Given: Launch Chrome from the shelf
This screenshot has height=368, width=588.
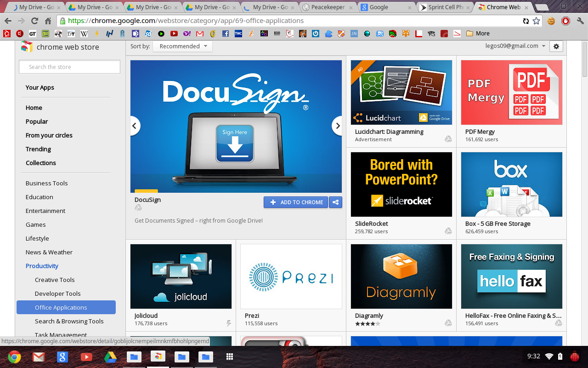Looking at the screenshot, I should pyautogui.click(x=14, y=356).
